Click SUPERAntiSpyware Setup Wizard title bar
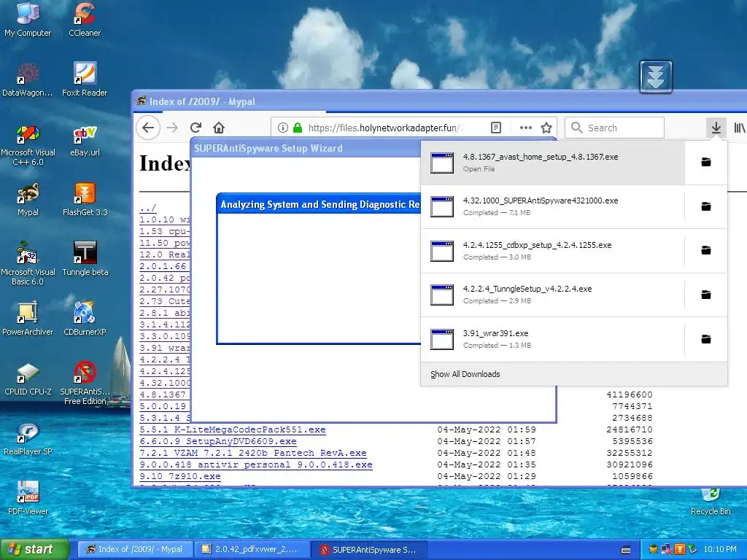 pyautogui.click(x=306, y=148)
